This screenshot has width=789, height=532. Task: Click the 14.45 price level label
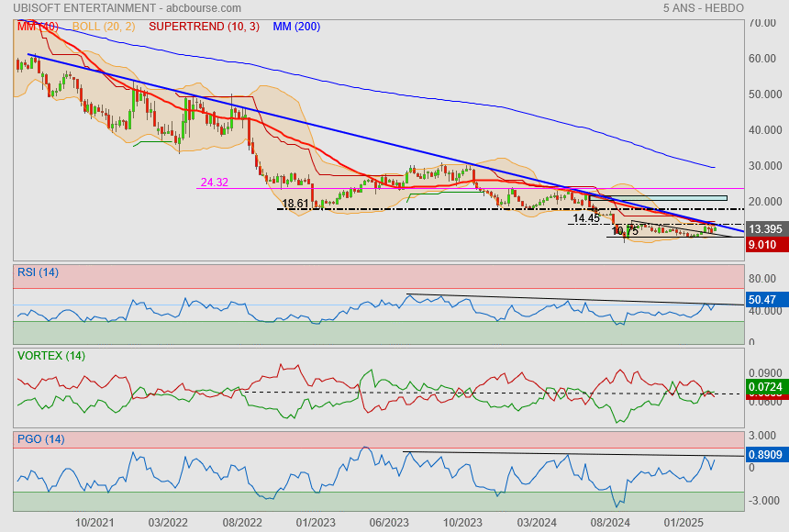(585, 219)
